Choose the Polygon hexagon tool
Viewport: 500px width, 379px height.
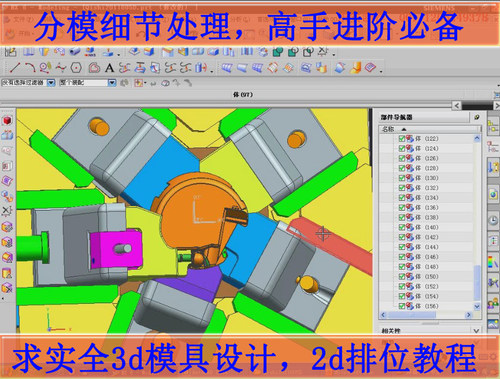pyautogui.click(x=76, y=68)
